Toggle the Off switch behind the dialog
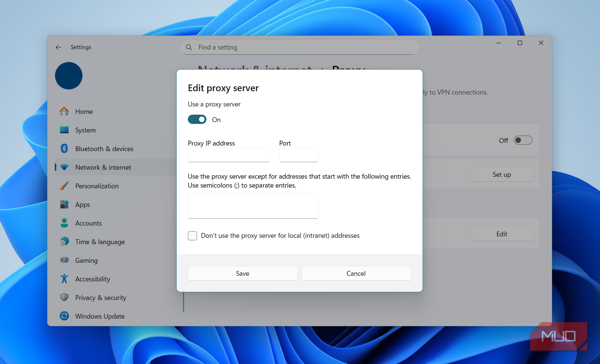600x364 pixels. pyautogui.click(x=523, y=140)
